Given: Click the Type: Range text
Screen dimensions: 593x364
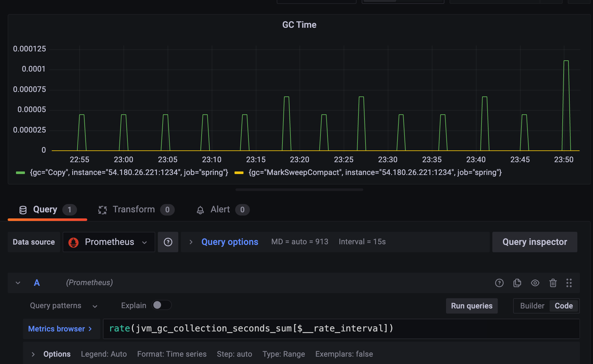Looking at the screenshot, I should click(x=284, y=354).
